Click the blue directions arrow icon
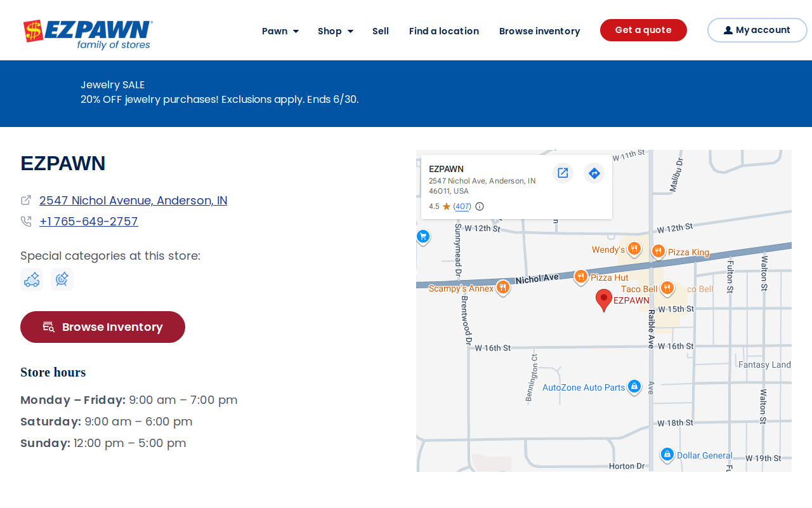812x508 pixels. point(594,173)
